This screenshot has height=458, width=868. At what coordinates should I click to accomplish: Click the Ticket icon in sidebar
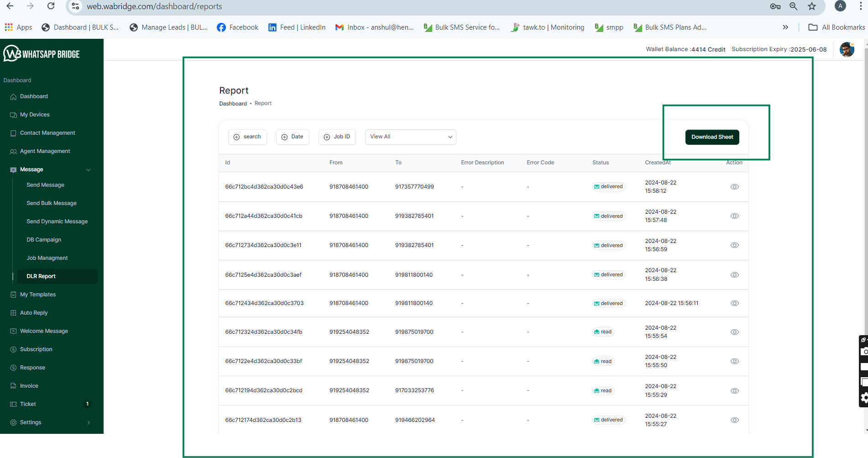point(13,404)
